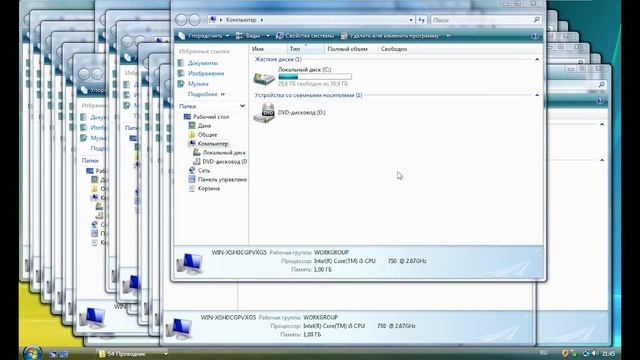Click the 'DVD-дисковод (D:)' label in content pane
This screenshot has height=360, width=640.
click(302, 113)
